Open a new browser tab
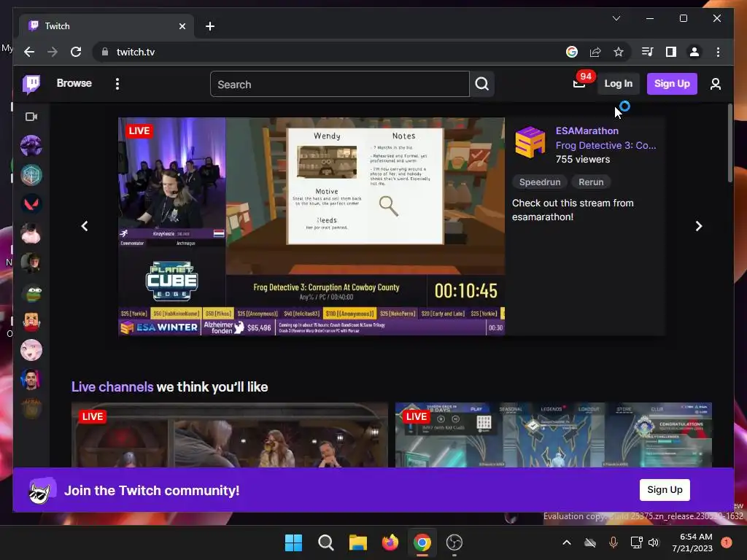Screen dimensions: 747x560 click(210, 26)
